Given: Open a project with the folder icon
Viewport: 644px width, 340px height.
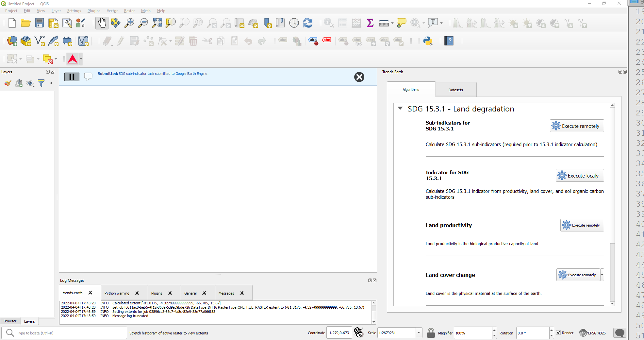Looking at the screenshot, I should tap(25, 23).
